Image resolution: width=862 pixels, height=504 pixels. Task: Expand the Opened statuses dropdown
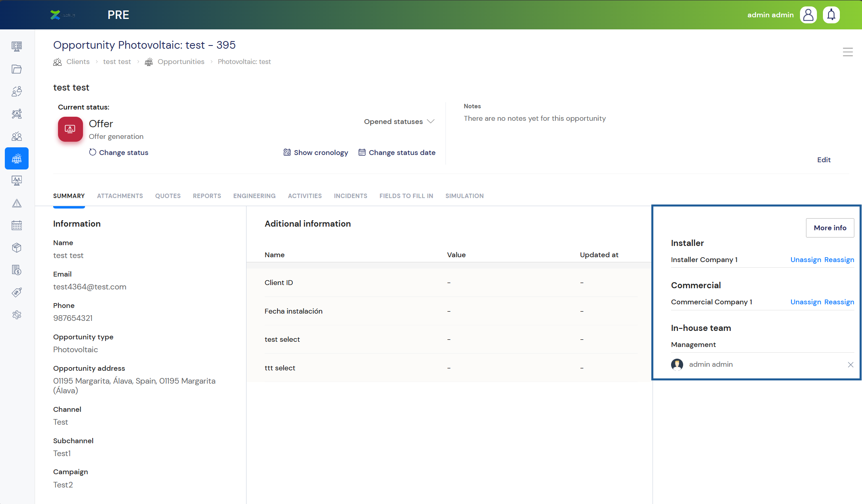click(x=399, y=122)
